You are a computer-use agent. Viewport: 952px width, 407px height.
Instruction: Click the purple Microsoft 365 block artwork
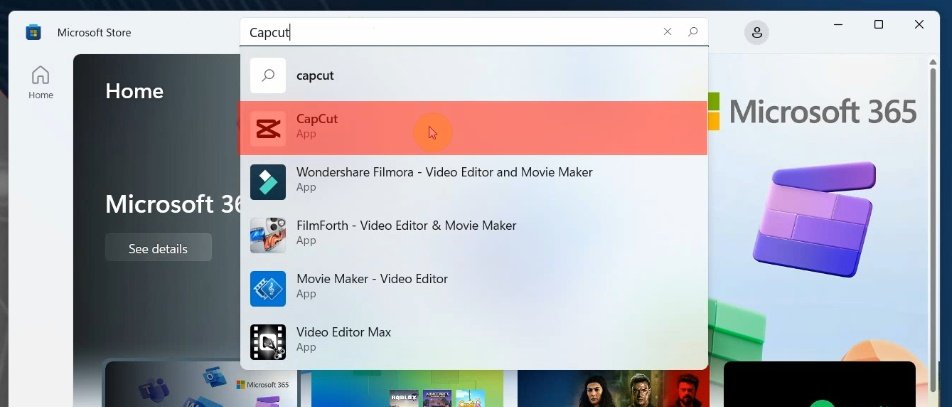tap(814, 219)
